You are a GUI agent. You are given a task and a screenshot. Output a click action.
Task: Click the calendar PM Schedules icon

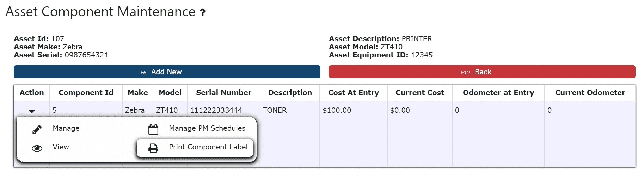pos(153,129)
